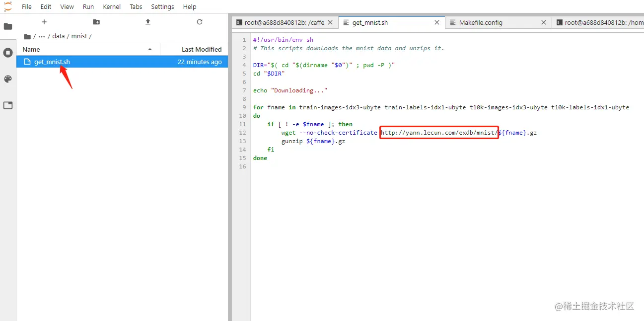Click the 'if [ ! -e $fname ]; then' line

point(310,124)
